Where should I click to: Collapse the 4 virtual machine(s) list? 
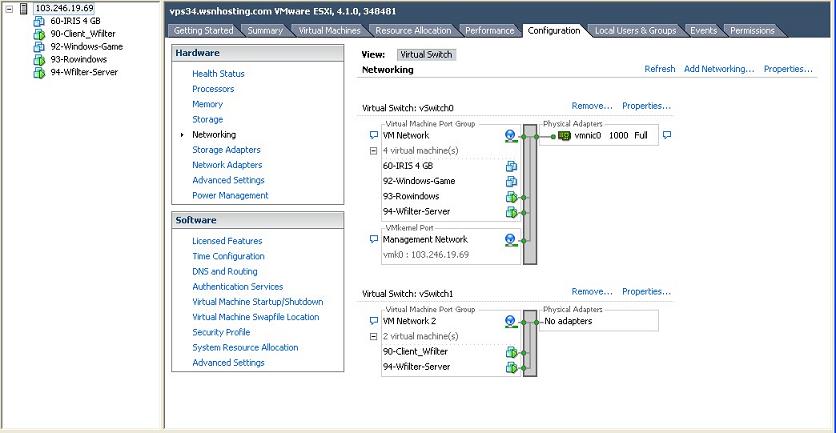coord(374,151)
